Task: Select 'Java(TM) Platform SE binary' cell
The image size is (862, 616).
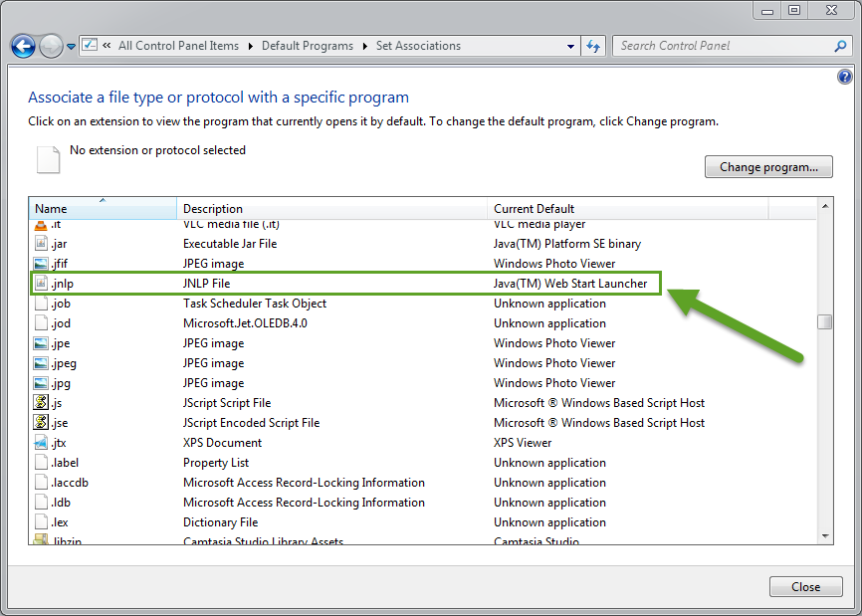Action: point(567,244)
